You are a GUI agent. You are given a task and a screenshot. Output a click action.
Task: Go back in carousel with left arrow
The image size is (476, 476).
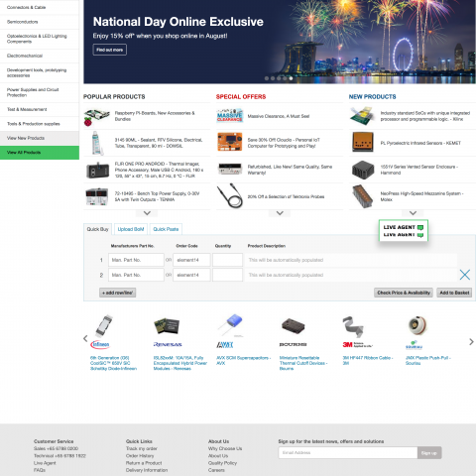click(x=85, y=338)
